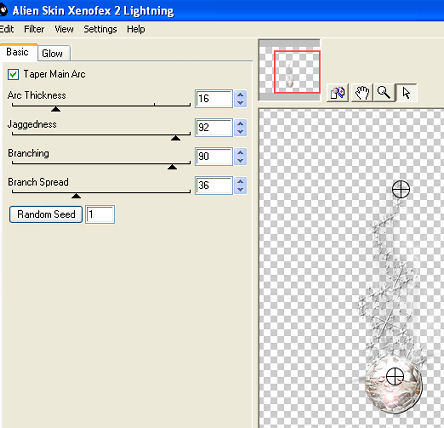The width and height of the screenshot is (444, 428).
Task: Click the Jaggedness slider handle
Action: (175, 138)
